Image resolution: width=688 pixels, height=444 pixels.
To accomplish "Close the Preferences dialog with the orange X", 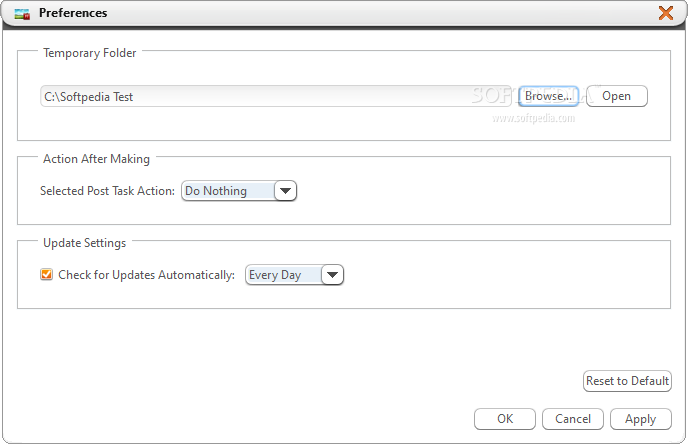I will pyautogui.click(x=666, y=13).
